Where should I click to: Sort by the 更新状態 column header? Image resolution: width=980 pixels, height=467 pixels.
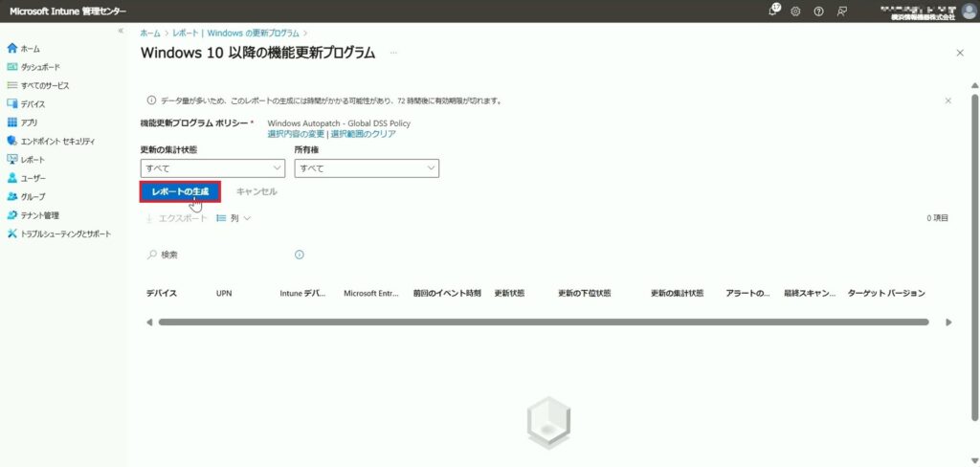click(509, 293)
